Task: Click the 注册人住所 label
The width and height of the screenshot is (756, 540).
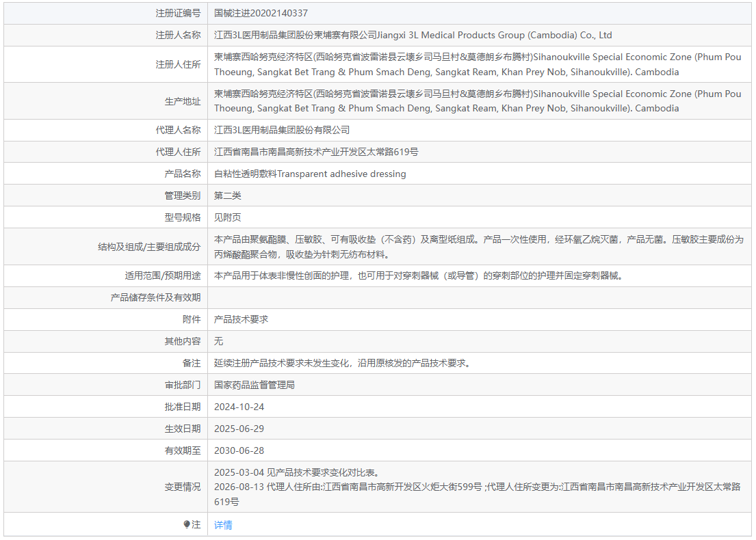Action: 178,64
